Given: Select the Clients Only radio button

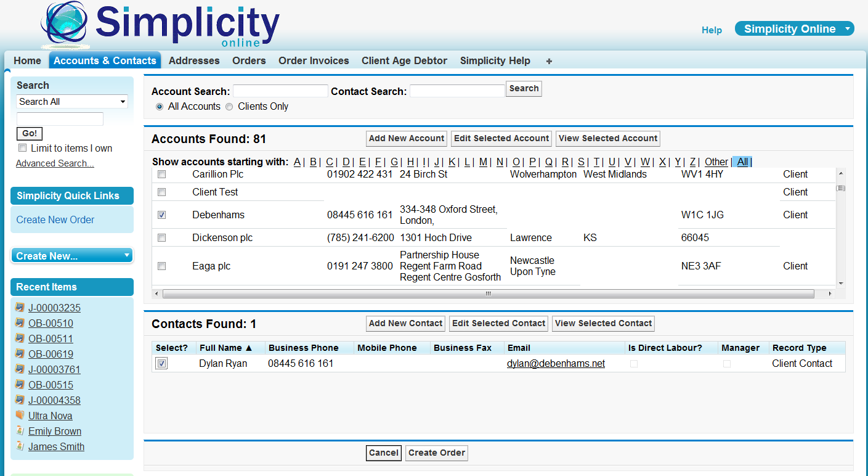Looking at the screenshot, I should pyautogui.click(x=229, y=106).
